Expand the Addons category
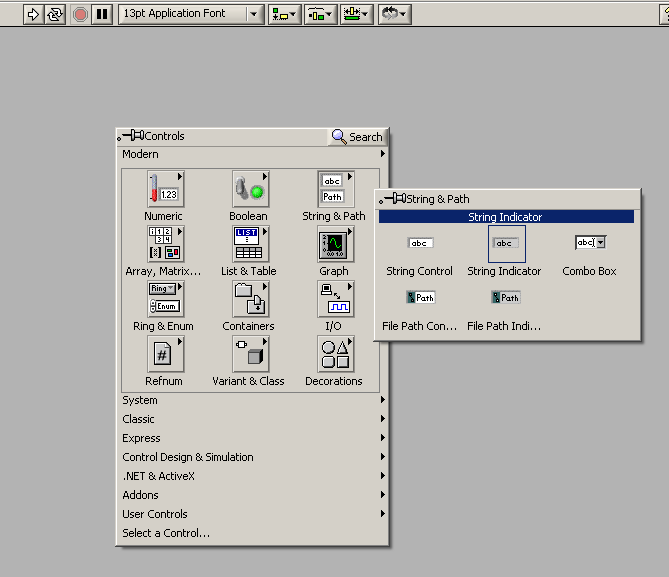The width and height of the screenshot is (669, 577). tap(253, 495)
